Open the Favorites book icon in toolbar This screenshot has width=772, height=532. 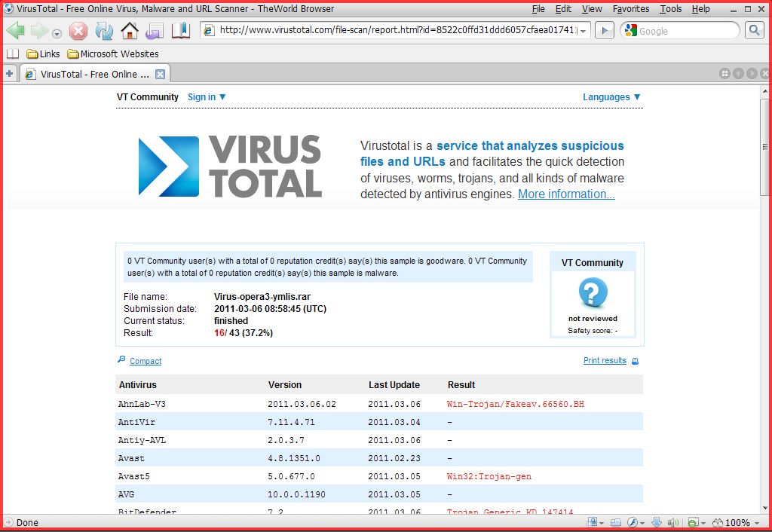coord(181,30)
